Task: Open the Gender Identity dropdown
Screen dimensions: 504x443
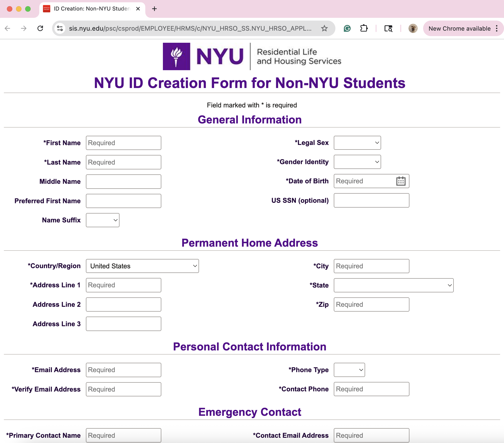Action: click(357, 162)
